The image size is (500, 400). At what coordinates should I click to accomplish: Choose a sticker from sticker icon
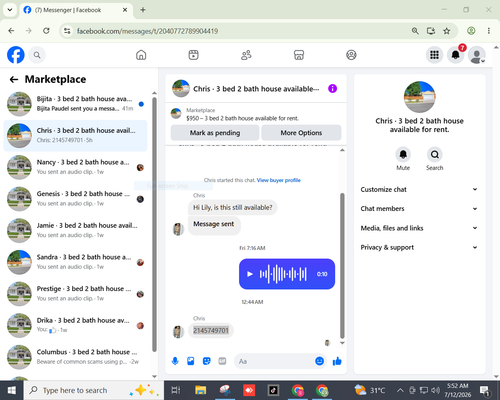[207, 361]
